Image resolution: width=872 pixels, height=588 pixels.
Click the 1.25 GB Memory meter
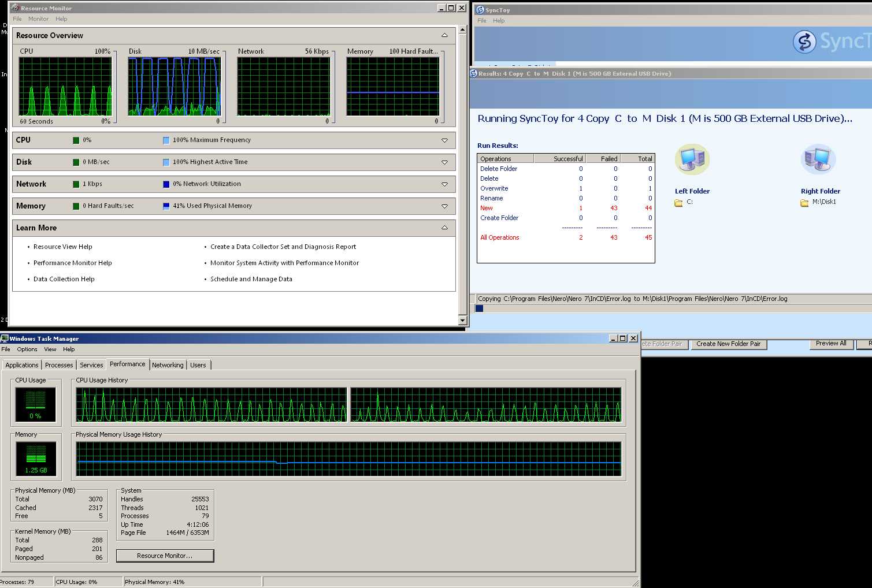pyautogui.click(x=36, y=459)
